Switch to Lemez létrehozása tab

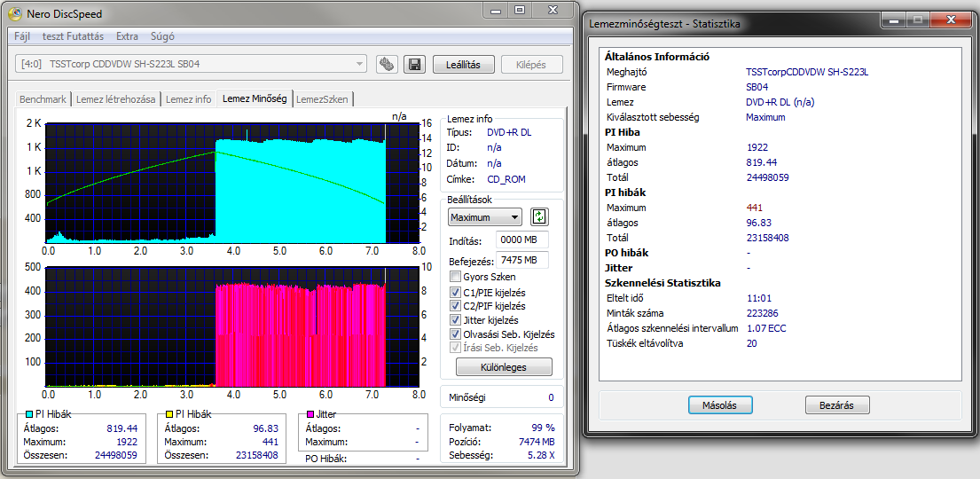115,98
